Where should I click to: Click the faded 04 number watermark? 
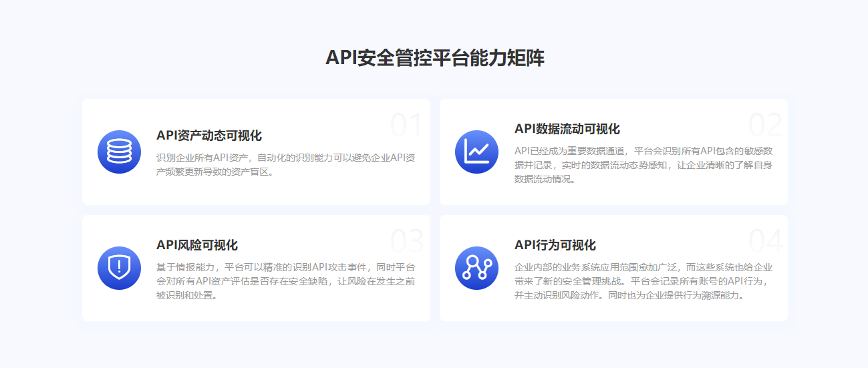[x=765, y=241]
